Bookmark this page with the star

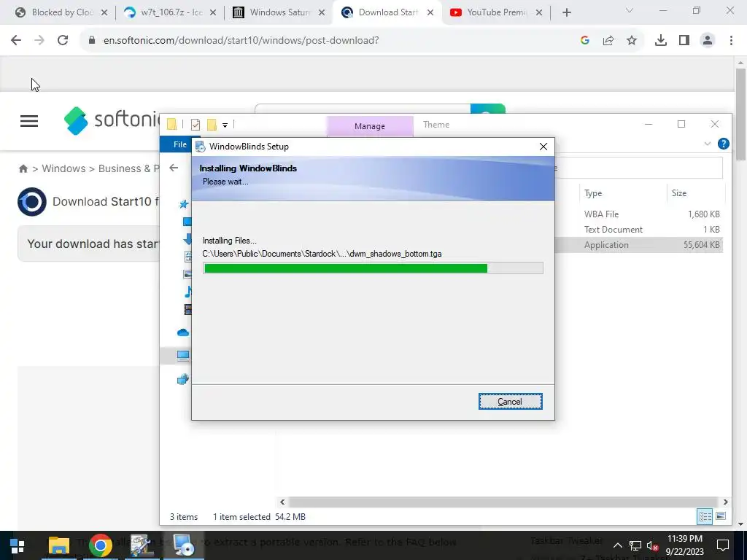coord(632,41)
